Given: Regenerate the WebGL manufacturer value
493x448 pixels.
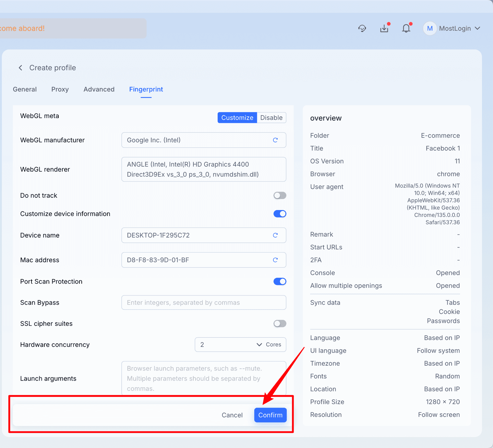Looking at the screenshot, I should (275, 140).
